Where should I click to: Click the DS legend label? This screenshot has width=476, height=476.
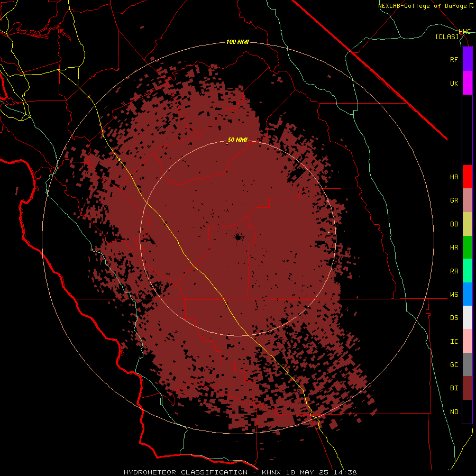click(454, 318)
